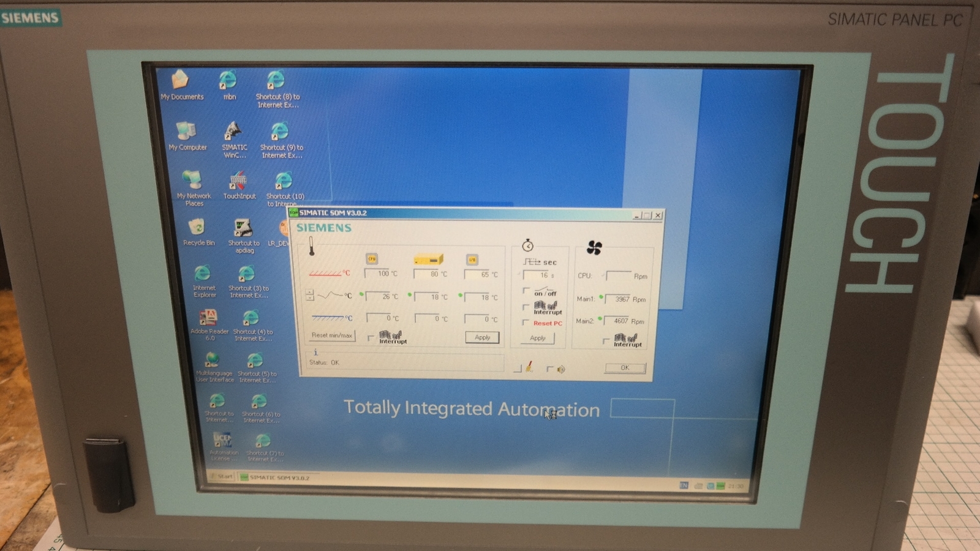The width and height of the screenshot is (980, 551).
Task: Open Shortcut (6) to Internet Explorer icon
Action: (x=260, y=408)
